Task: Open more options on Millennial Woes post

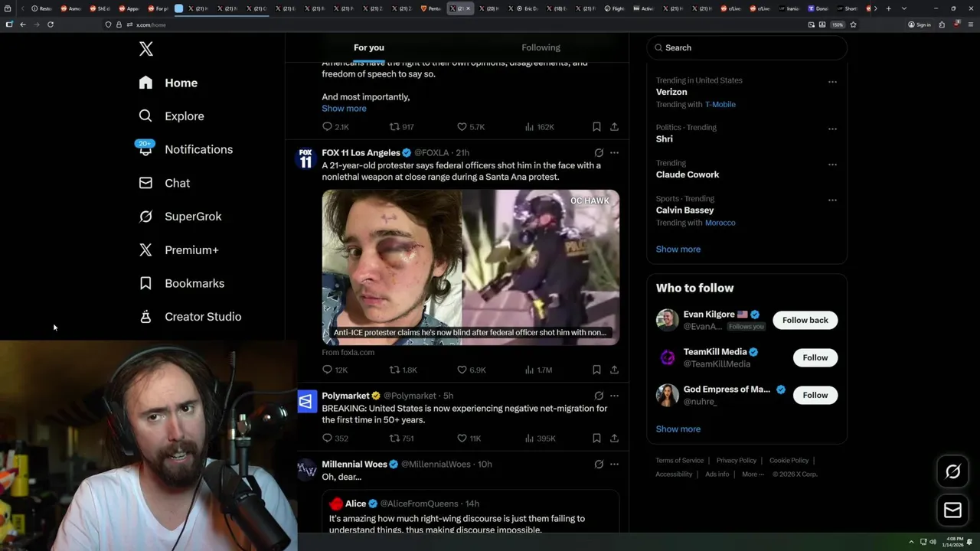Action: pyautogui.click(x=614, y=464)
